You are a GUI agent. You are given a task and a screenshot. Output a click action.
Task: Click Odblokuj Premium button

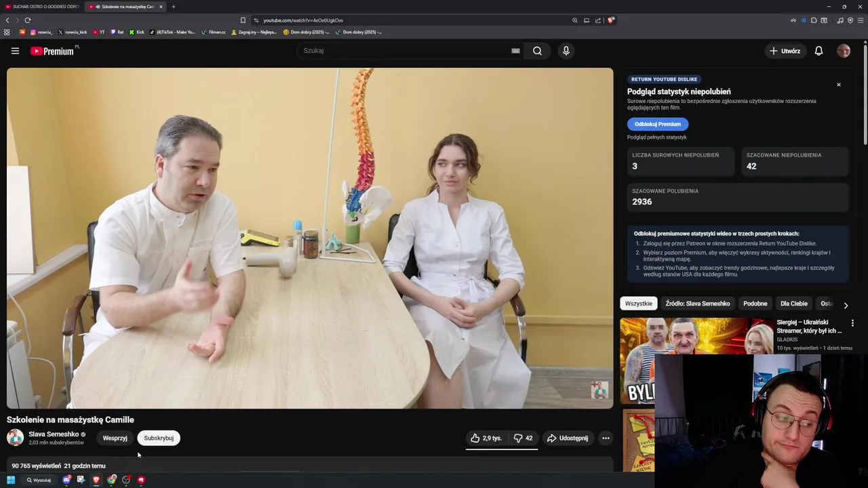(x=658, y=124)
